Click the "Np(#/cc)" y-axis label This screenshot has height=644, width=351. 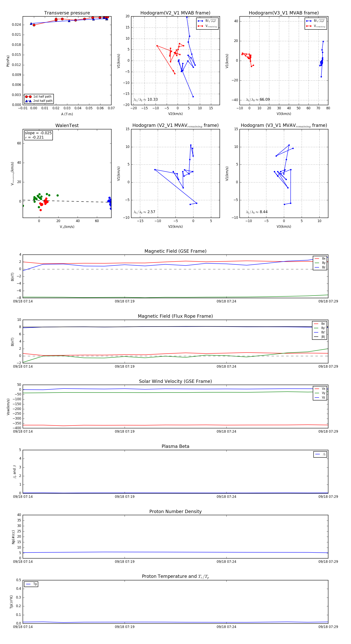click(13, 537)
